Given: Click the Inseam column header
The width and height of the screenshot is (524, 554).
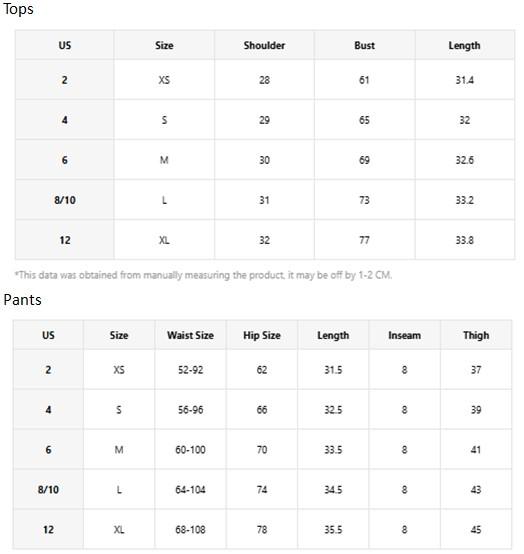Looking at the screenshot, I should coord(405,335).
